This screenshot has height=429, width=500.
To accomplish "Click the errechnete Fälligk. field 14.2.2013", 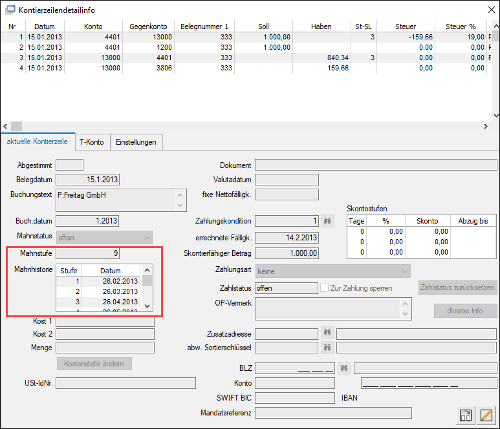I will coord(287,238).
